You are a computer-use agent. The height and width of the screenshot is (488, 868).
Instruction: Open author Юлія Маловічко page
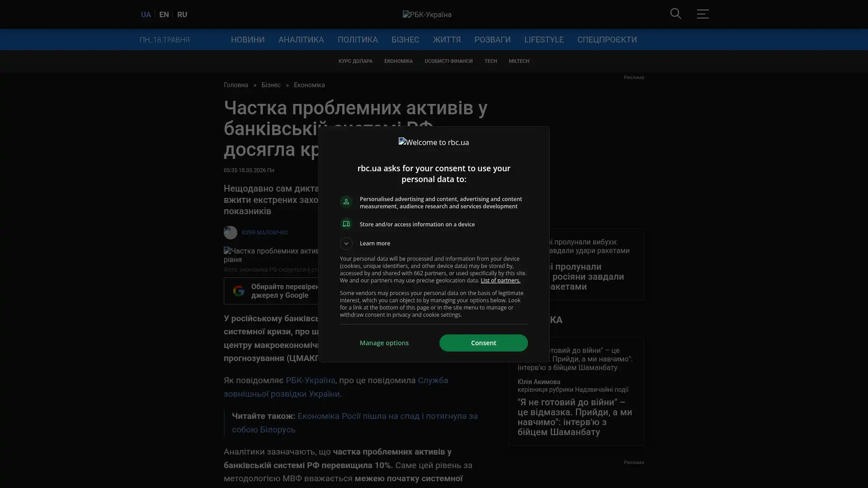tap(264, 233)
